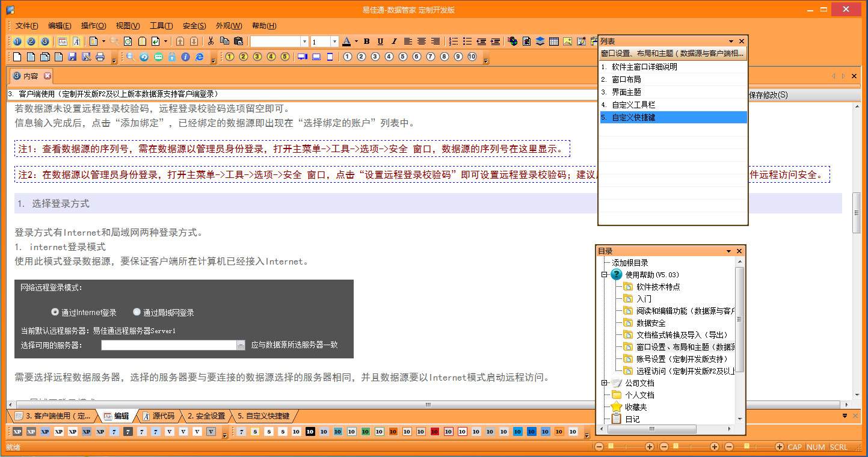Image resolution: width=868 pixels, height=457 pixels.
Task: Click the scissors Cut icon
Action: click(x=211, y=41)
